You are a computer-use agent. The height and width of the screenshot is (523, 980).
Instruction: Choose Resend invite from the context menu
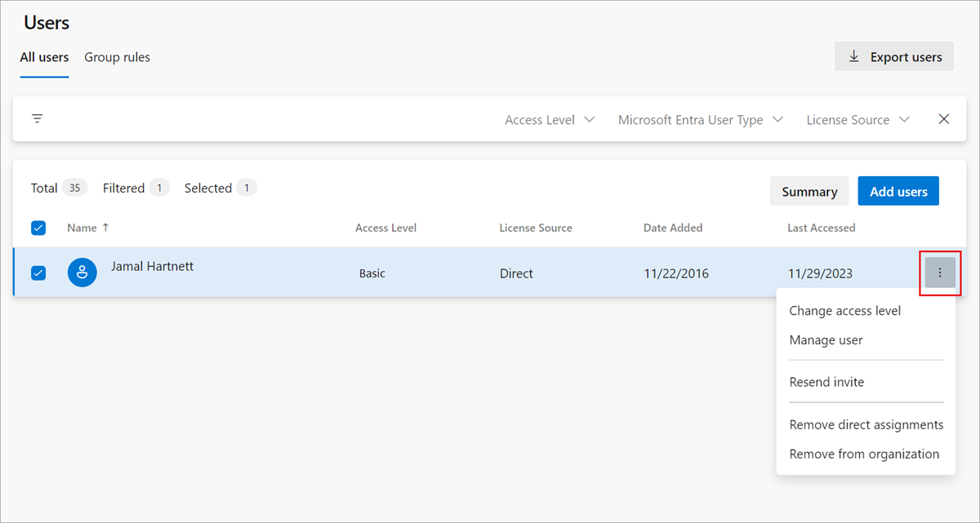tap(826, 382)
